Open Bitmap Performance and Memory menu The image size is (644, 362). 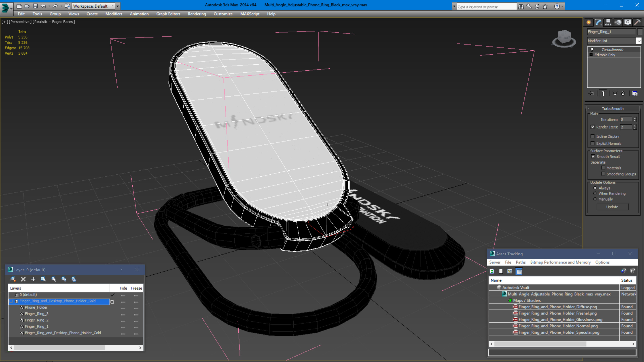click(561, 262)
